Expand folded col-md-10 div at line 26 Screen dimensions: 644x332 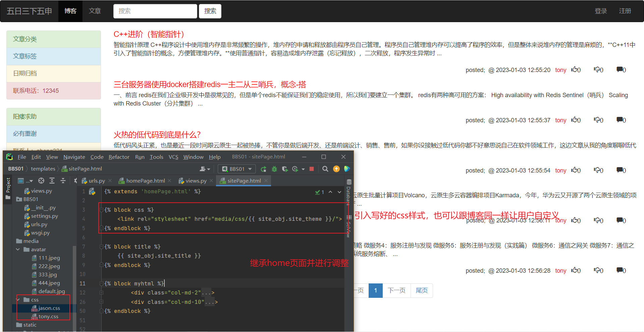101,302
